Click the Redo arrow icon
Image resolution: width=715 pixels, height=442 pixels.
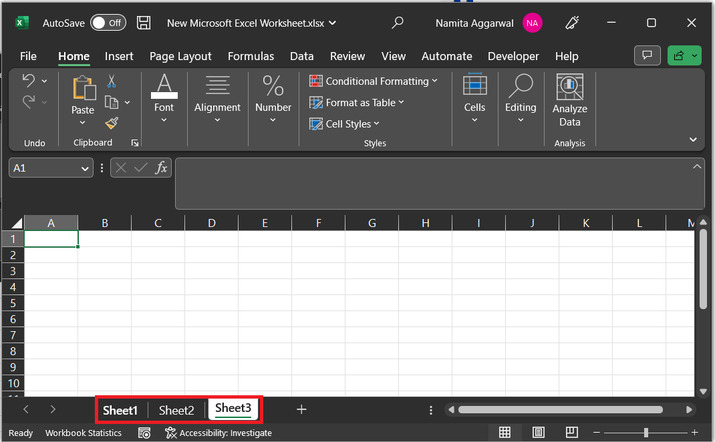pos(29,101)
